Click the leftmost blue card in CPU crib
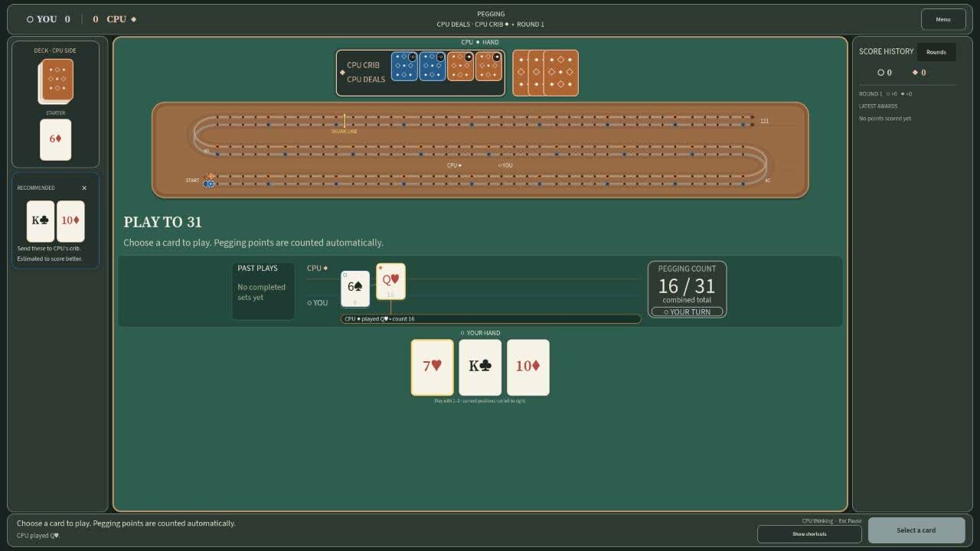This screenshot has width=980, height=551. coord(404,66)
